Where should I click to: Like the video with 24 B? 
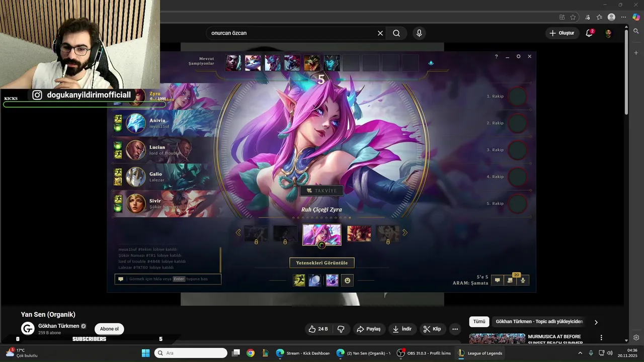(x=318, y=329)
